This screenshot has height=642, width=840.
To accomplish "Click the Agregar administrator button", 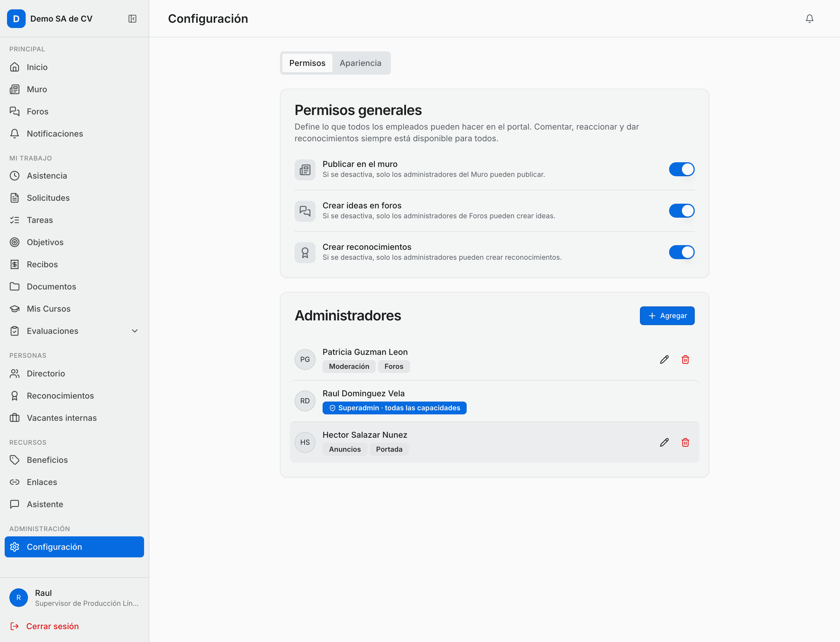I will tap(667, 316).
